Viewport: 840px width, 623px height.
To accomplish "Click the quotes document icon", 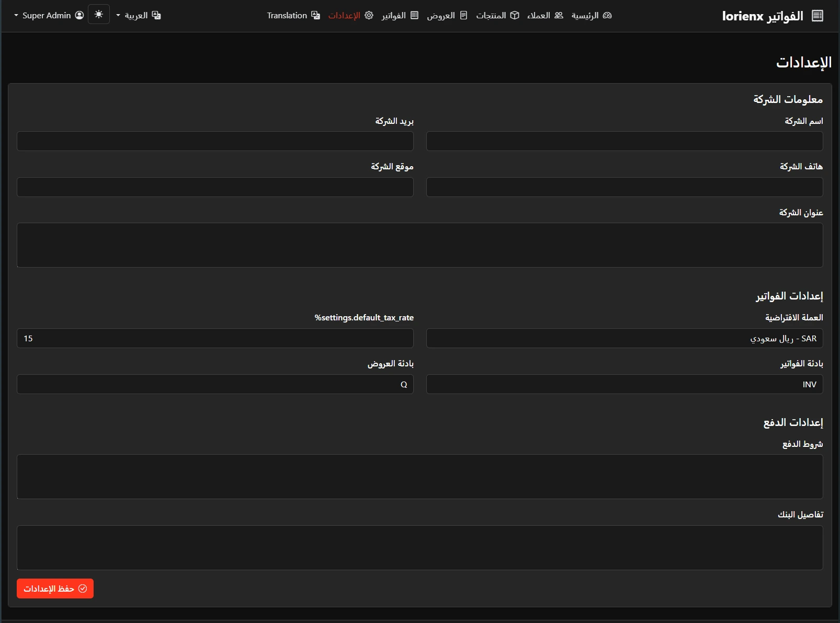I will 463,16.
